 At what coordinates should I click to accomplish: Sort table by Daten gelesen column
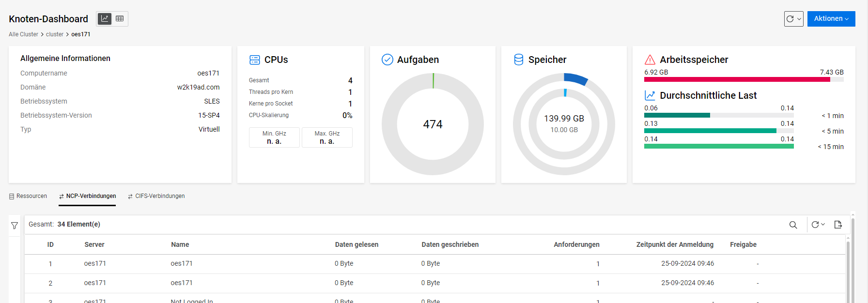point(356,244)
